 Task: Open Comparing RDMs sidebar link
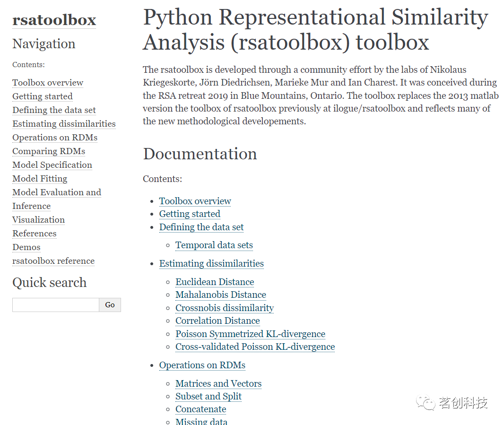click(49, 151)
